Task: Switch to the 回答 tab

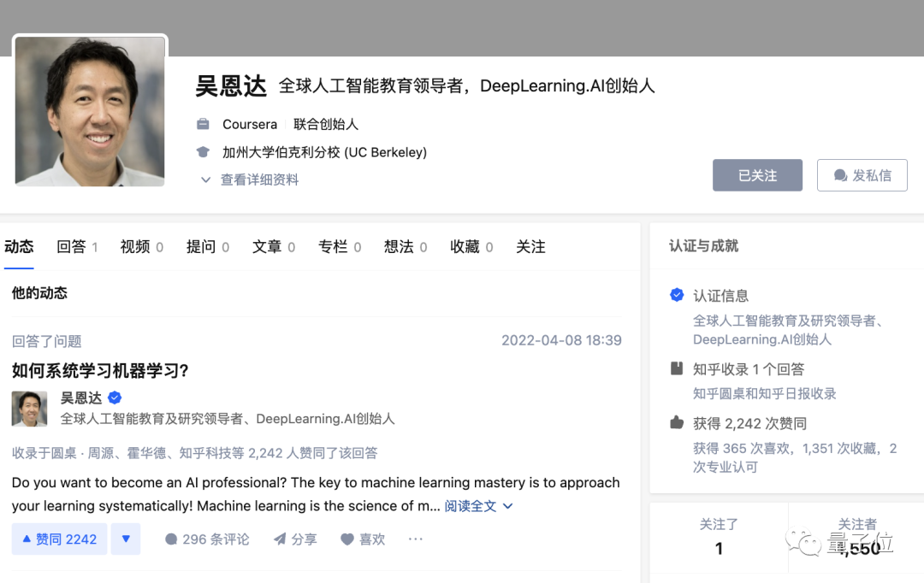Action: tap(70, 246)
